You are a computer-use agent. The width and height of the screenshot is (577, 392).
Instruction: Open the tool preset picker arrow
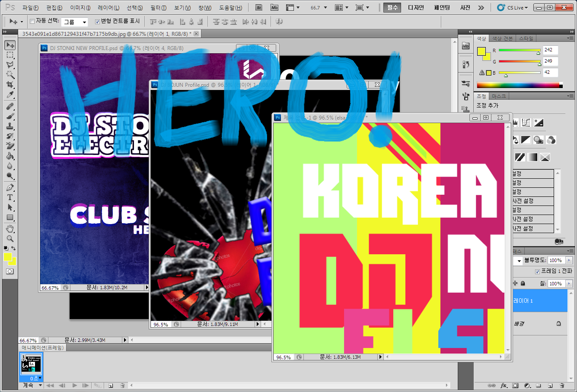click(22, 22)
